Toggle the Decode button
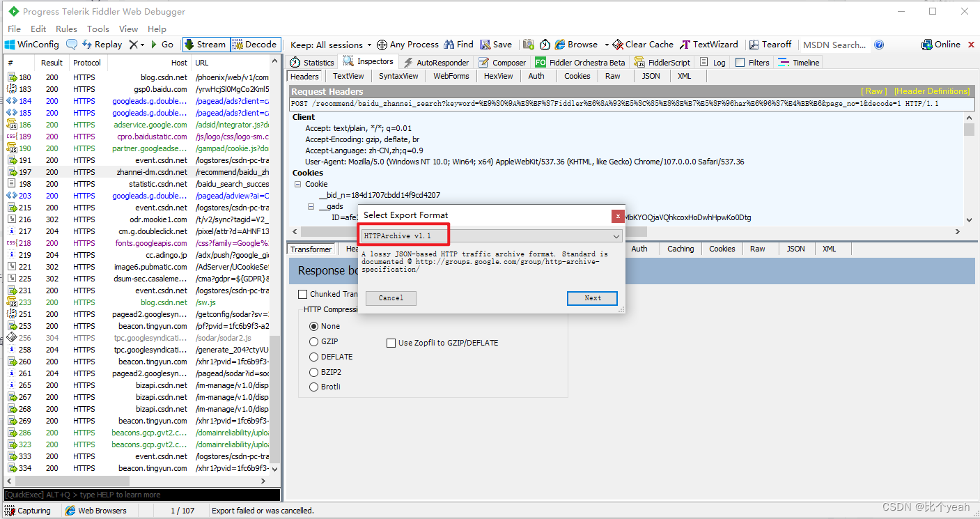The image size is (980, 519). [x=256, y=44]
